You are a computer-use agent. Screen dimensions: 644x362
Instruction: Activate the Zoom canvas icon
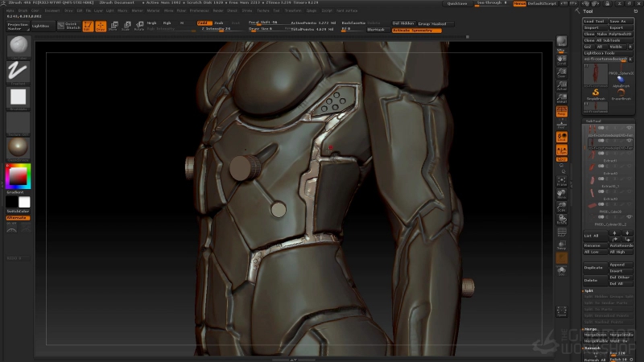coord(561,73)
